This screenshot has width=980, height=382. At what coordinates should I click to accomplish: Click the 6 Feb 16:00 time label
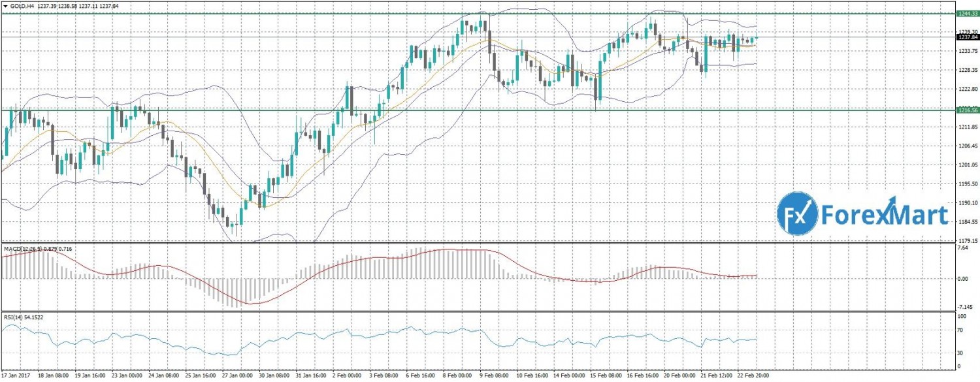pyautogui.click(x=423, y=376)
